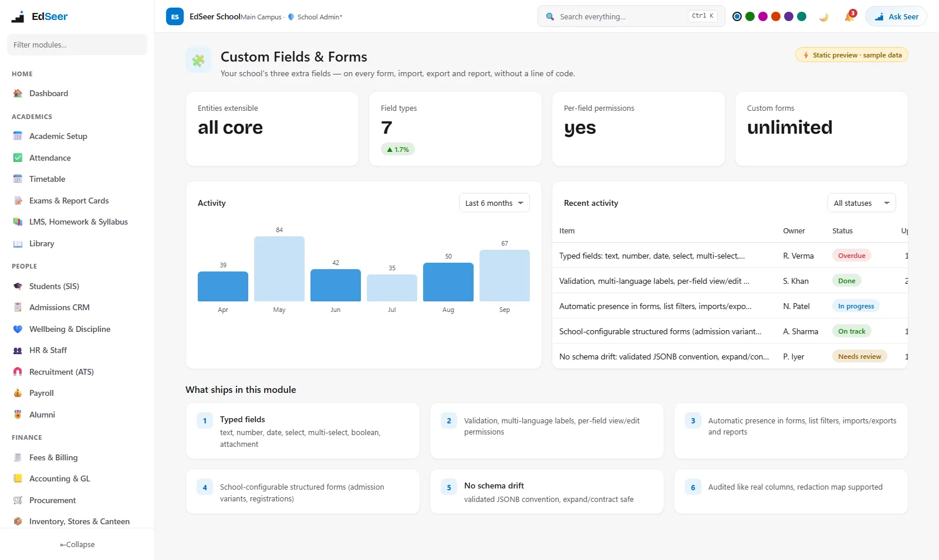Click the Field types 1.7% trend badge

(x=398, y=150)
